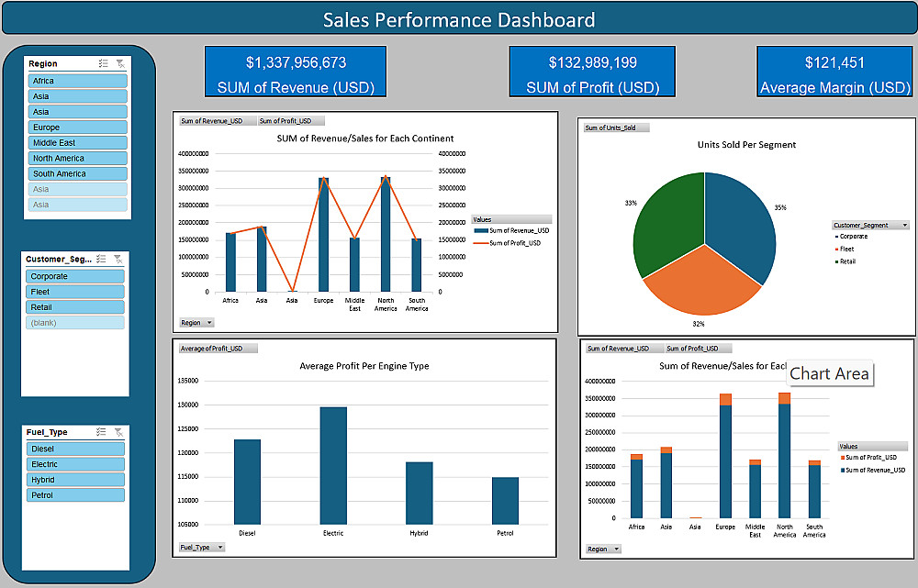918x588 pixels.
Task: Filter by Hybrid in Fuel_Type slicer
Action: point(75,480)
